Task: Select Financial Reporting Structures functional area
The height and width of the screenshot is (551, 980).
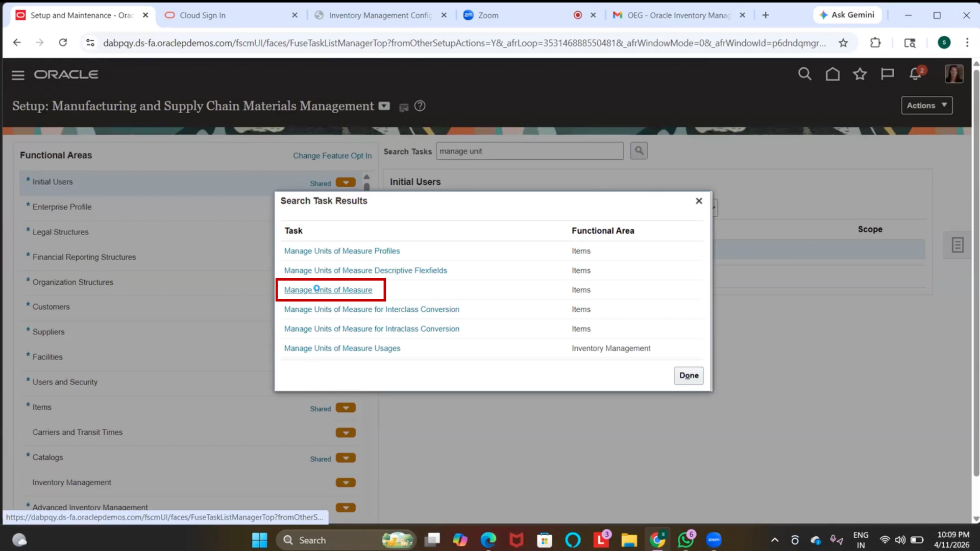Action: click(84, 257)
